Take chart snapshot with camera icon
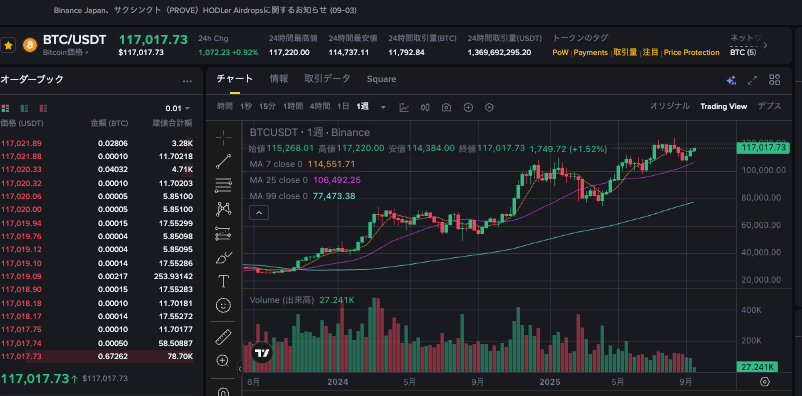 (447, 107)
